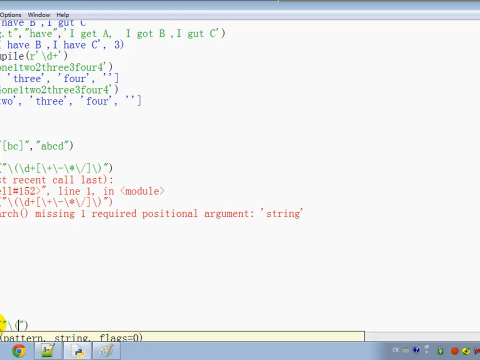Click the missing positional argument error line
The width and height of the screenshot is (480, 360).
click(151, 213)
